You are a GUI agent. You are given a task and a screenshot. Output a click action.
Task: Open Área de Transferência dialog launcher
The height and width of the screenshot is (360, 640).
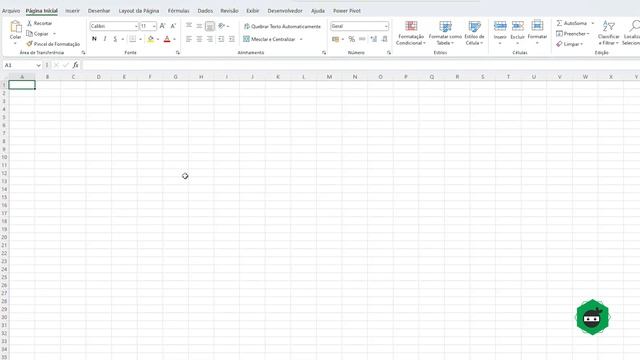tap(83, 53)
